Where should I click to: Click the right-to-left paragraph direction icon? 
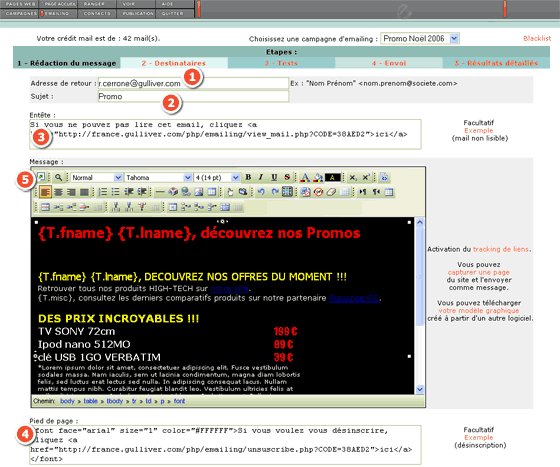[376, 192]
